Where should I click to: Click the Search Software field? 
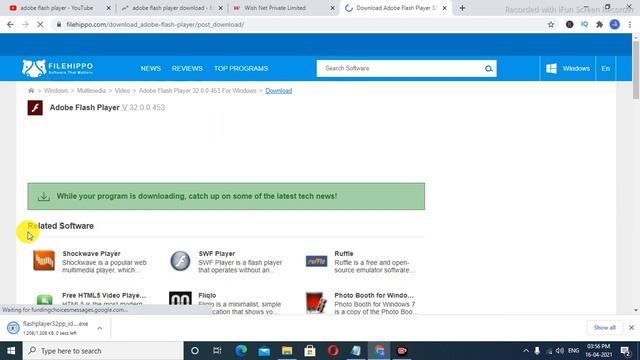click(x=400, y=69)
